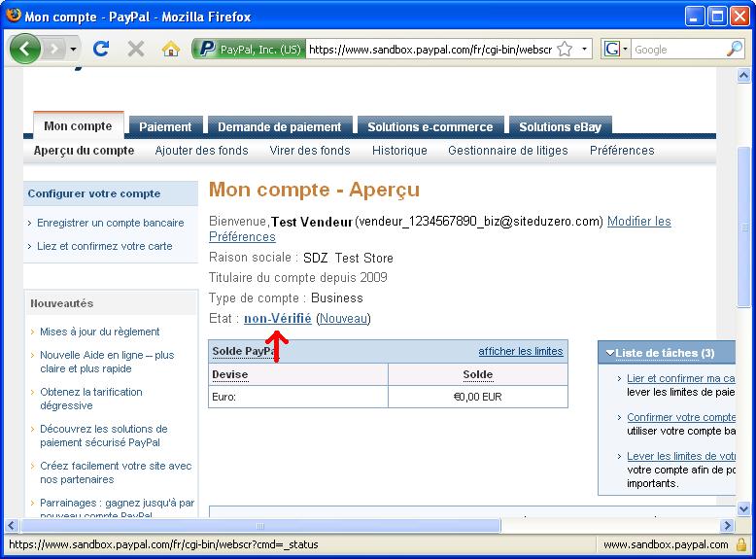Click the Google search input box
The image size is (756, 559).
[x=678, y=50]
